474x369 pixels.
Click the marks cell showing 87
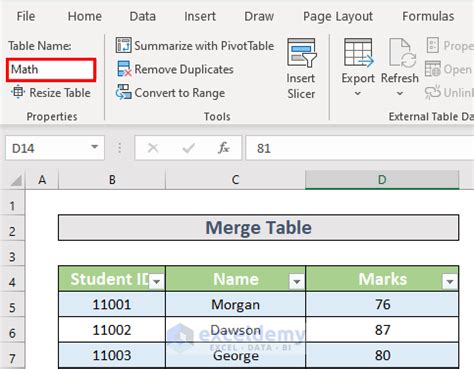pos(382,329)
